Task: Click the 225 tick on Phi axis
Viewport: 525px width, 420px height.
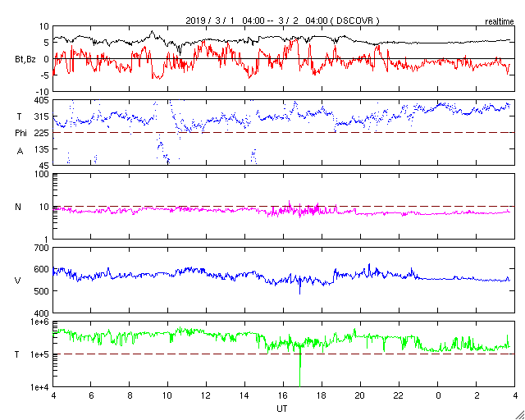Action: pos(42,133)
